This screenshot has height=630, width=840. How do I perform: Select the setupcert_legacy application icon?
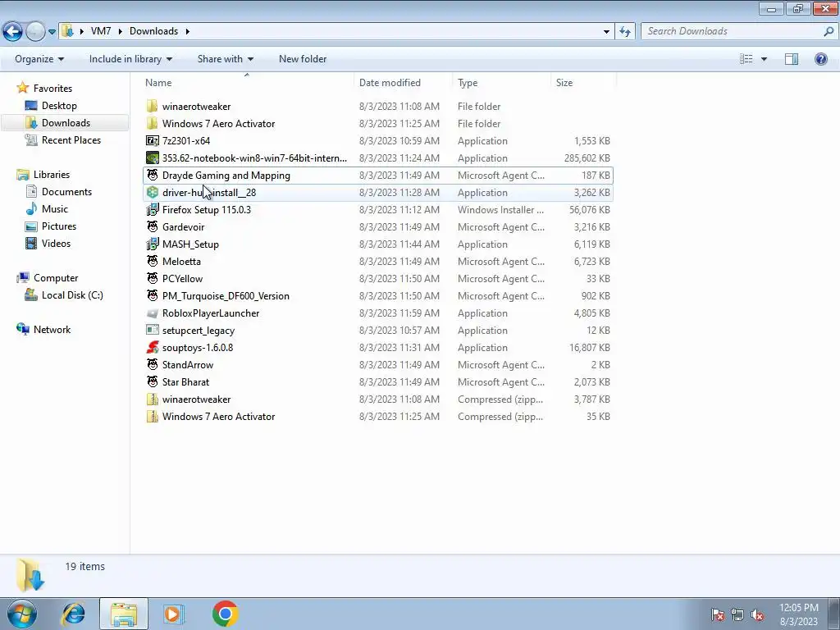click(152, 330)
